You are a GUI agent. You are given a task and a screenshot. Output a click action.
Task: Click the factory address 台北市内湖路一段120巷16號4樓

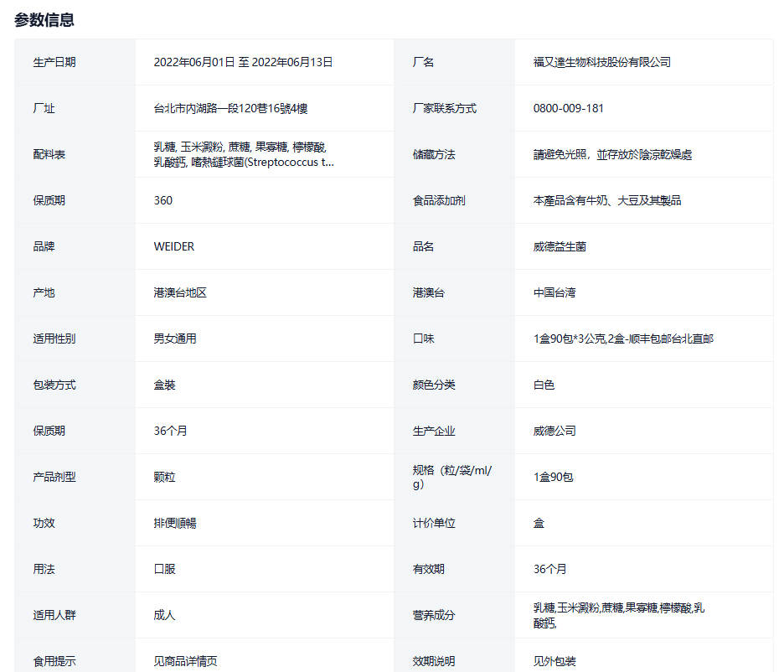pyautogui.click(x=236, y=108)
